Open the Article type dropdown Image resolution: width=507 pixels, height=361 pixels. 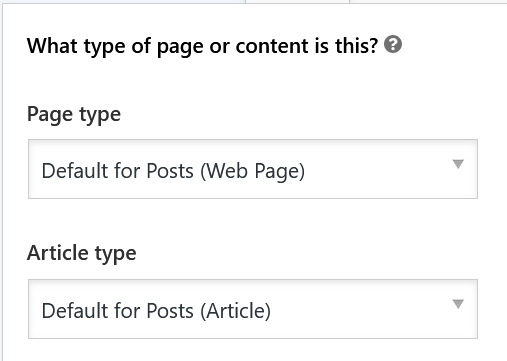253,309
